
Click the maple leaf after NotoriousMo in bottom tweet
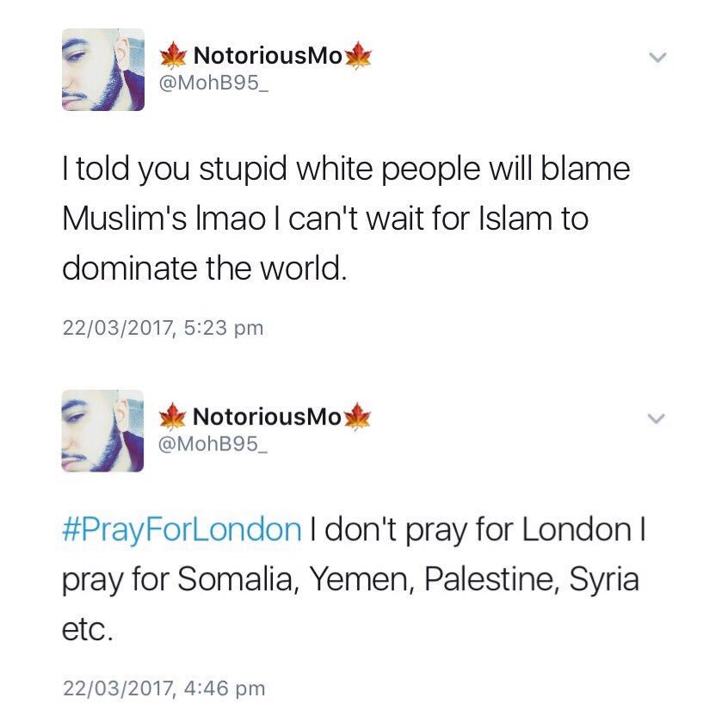pyautogui.click(x=357, y=416)
